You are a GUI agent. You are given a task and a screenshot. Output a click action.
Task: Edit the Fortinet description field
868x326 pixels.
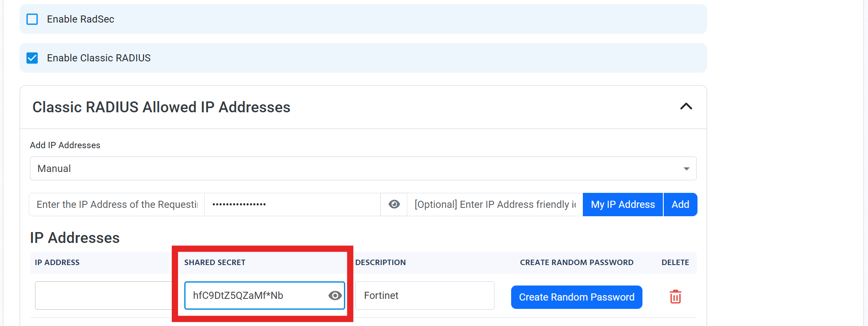pos(424,295)
